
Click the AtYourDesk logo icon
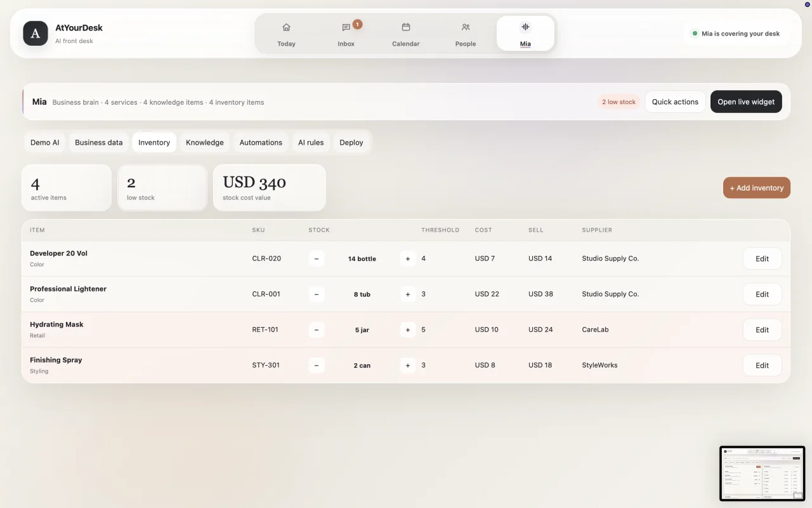36,34
